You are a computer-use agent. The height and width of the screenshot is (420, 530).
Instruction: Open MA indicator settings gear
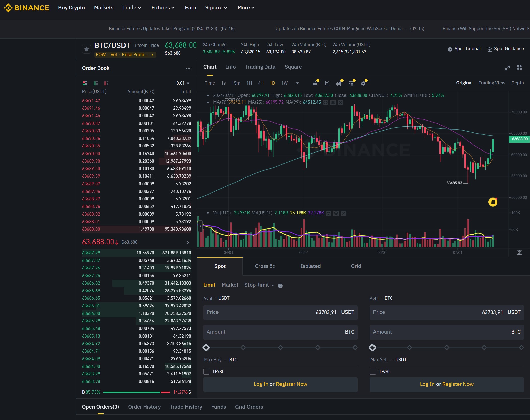click(x=333, y=102)
